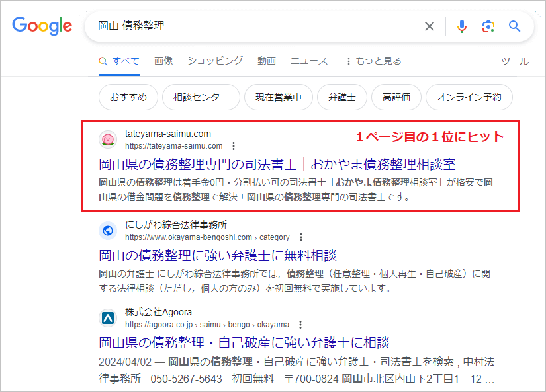Switch to the 画像 search tab

pos(163,60)
